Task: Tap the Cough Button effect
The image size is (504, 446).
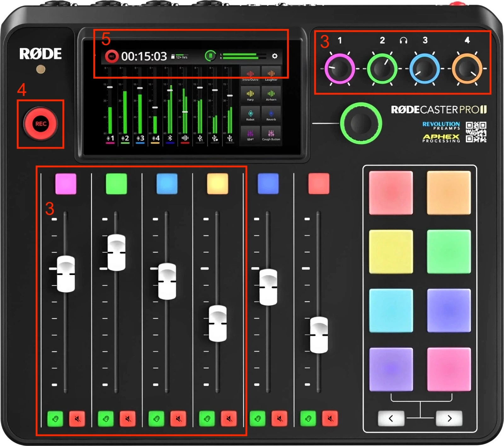Action: click(x=271, y=135)
